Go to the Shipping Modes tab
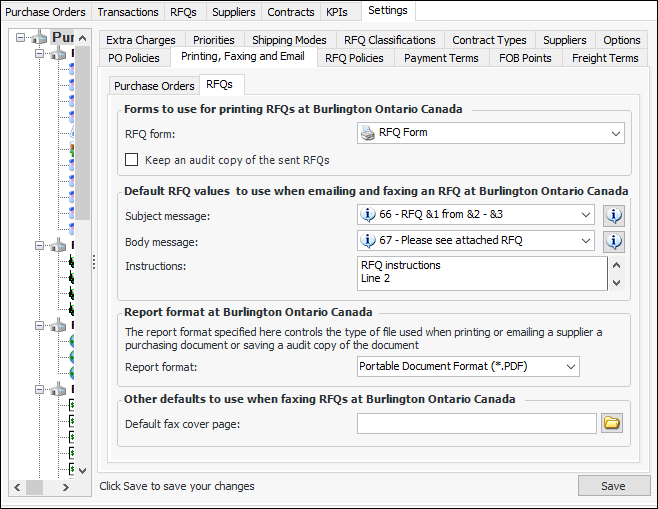 click(x=289, y=40)
